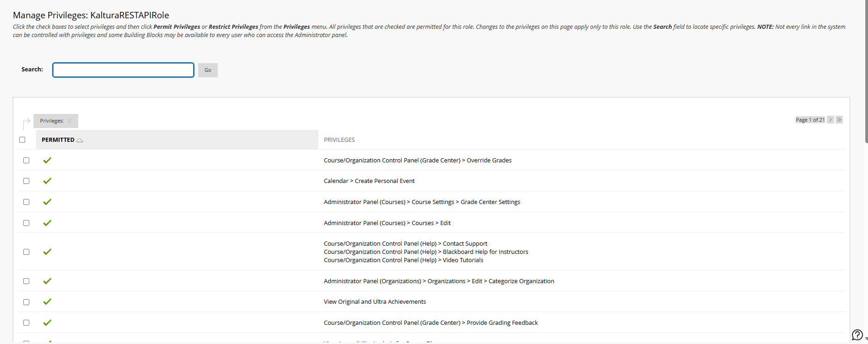The width and height of the screenshot is (868, 344).
Task: Select View Original and Ultra Achievements checkbox
Action: click(x=27, y=302)
